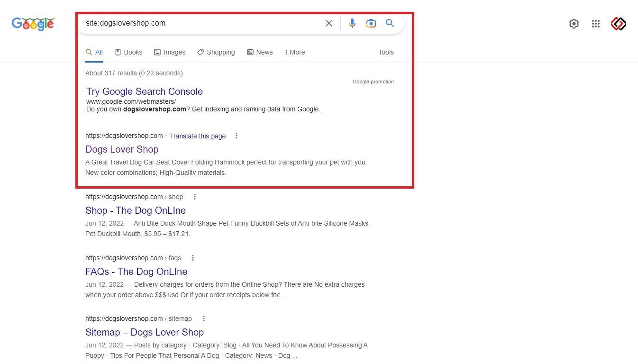Open options menu for the sitemap result
The image size is (638, 364).
pyautogui.click(x=204, y=318)
